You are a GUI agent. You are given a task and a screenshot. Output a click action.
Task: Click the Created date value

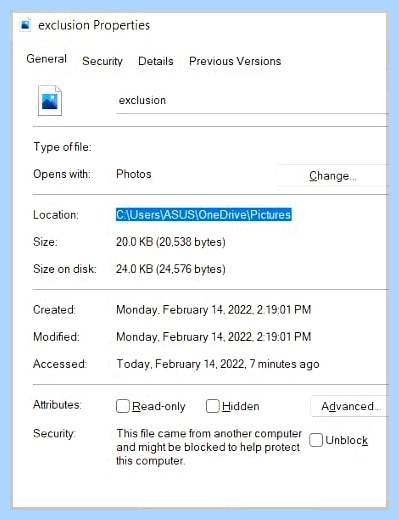[x=214, y=310]
